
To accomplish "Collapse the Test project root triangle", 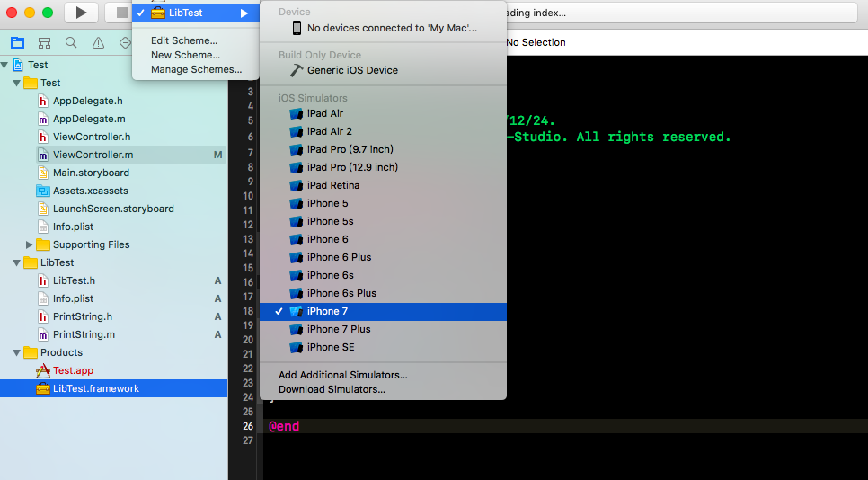I will click(4, 65).
